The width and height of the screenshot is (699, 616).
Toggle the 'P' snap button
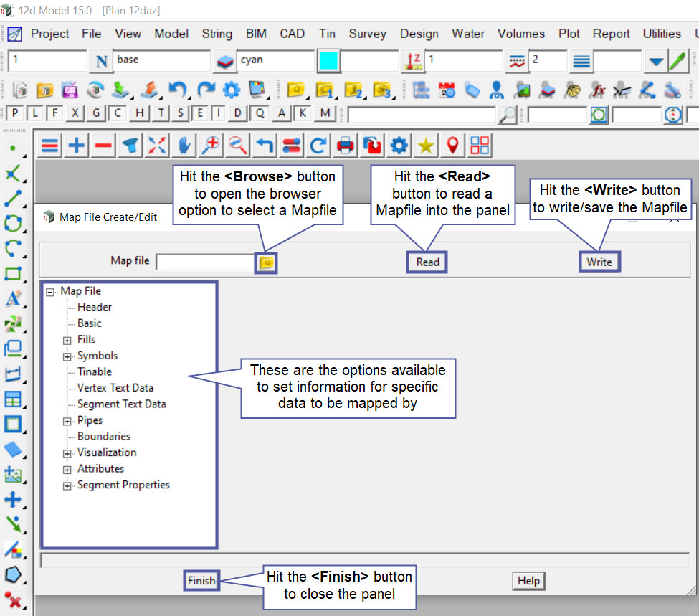[x=15, y=113]
